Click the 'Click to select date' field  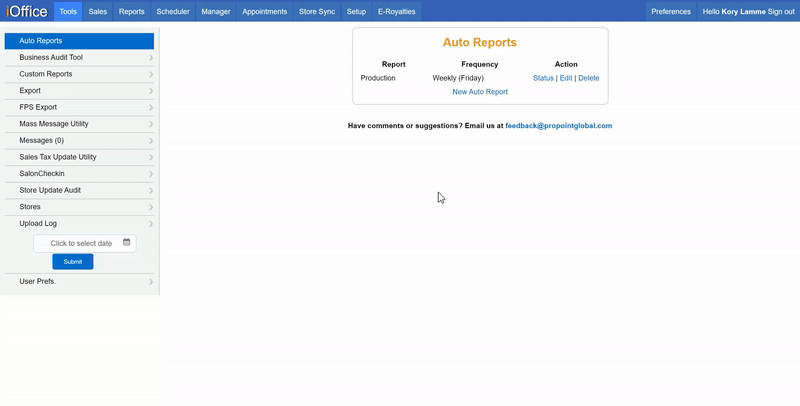tap(85, 243)
